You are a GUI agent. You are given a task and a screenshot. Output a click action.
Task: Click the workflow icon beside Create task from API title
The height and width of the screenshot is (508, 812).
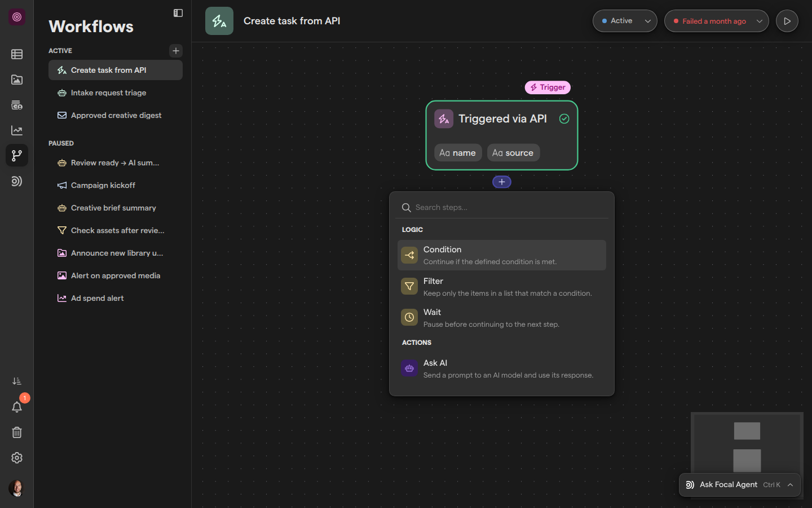[x=219, y=21]
